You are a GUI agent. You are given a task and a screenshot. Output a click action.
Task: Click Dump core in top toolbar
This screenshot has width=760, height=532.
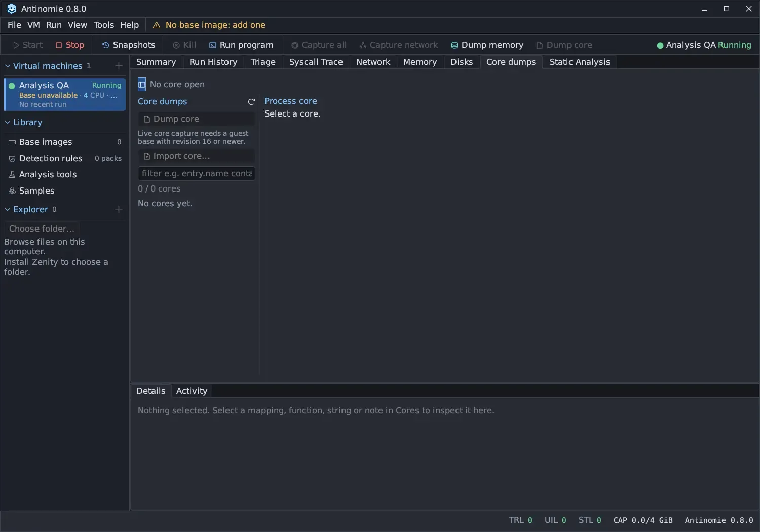click(x=564, y=45)
